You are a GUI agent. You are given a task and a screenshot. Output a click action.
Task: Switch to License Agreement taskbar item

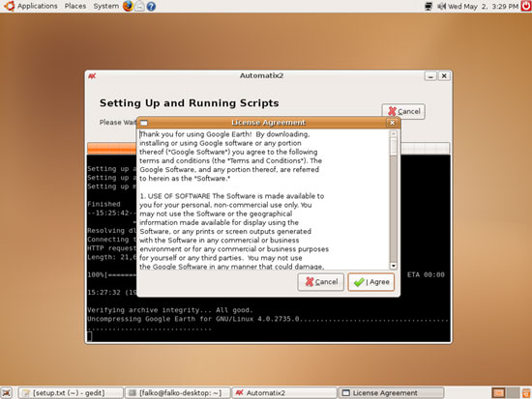391,393
